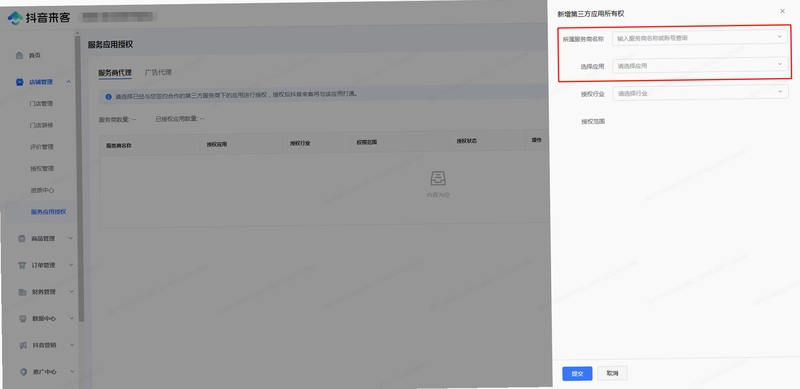Open 首页 in the sidebar

click(x=35, y=55)
